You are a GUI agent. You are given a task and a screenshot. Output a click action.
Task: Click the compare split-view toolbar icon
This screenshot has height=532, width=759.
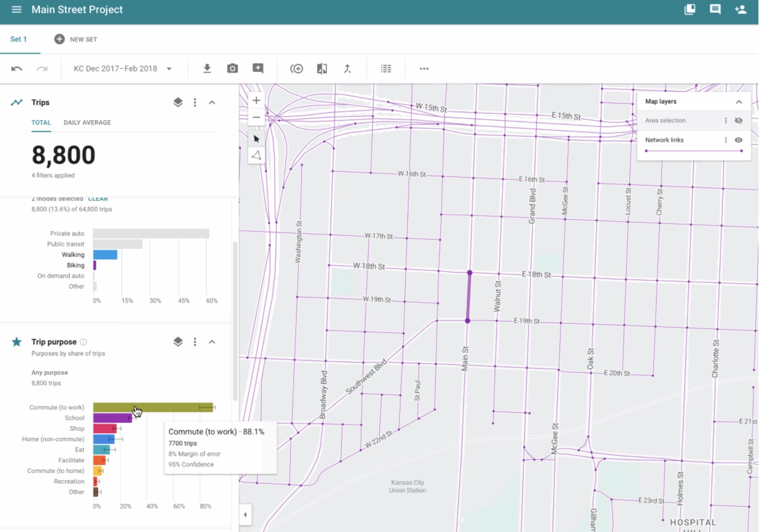tap(322, 69)
